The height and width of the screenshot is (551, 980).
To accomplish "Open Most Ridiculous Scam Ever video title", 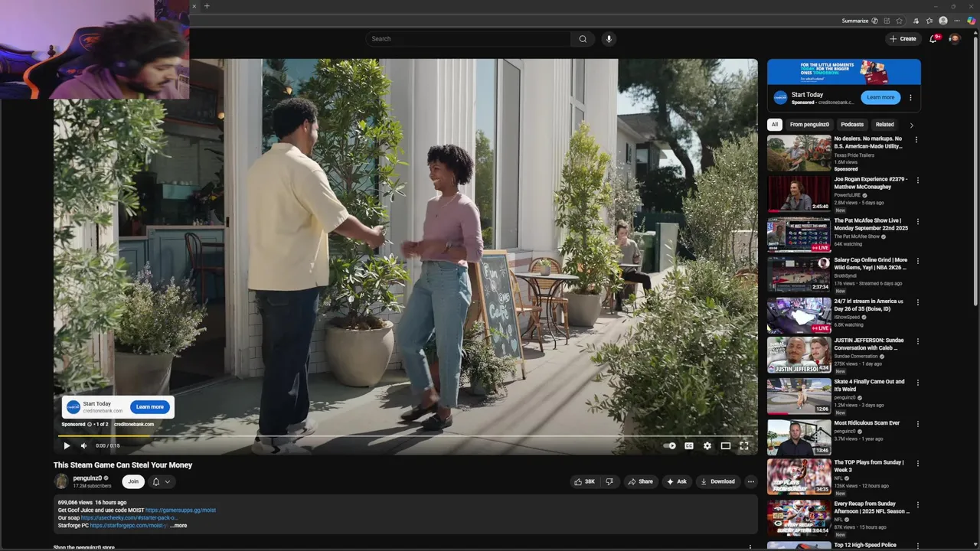I will tap(867, 423).
